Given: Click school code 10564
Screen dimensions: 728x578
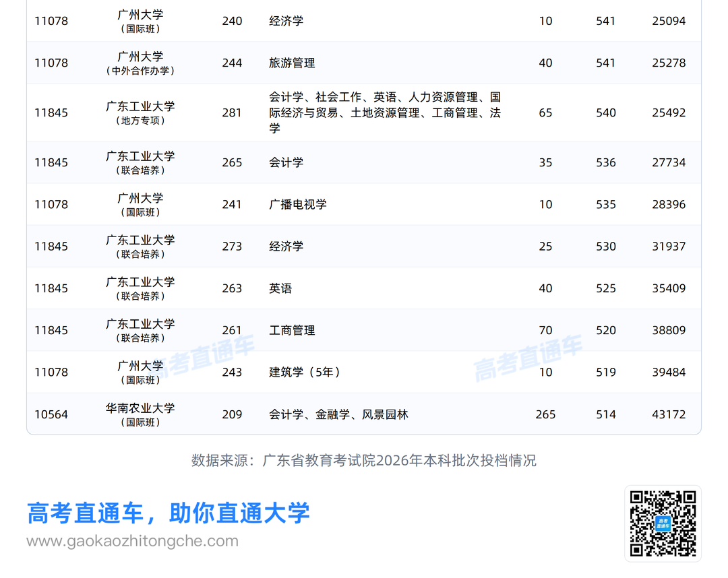Looking at the screenshot, I should 51,414.
